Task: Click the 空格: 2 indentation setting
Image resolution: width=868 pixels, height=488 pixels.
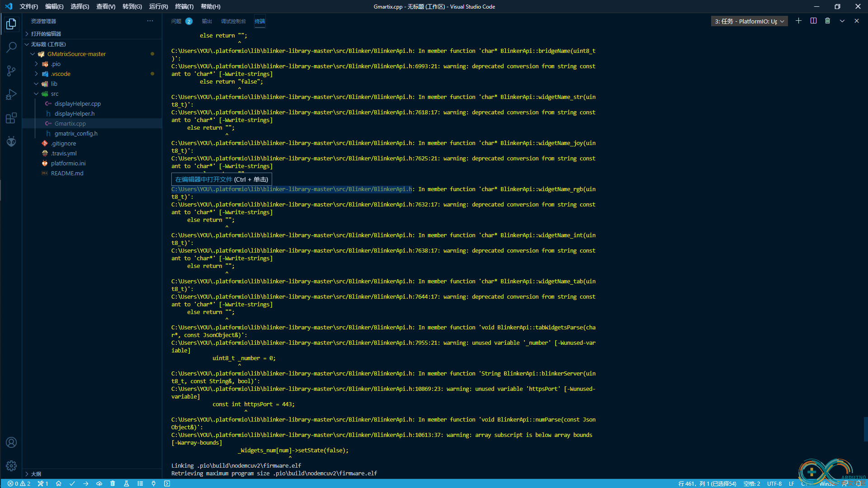Action: pos(752,483)
